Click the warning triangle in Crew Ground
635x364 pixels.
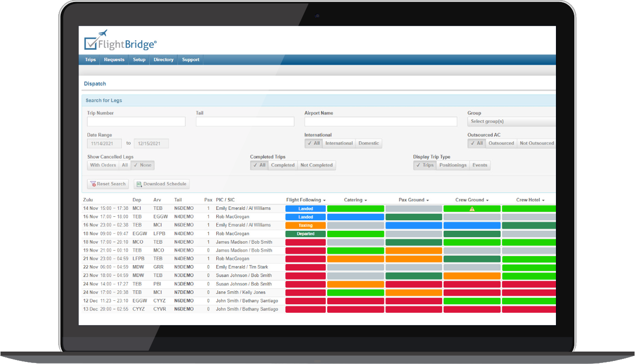click(x=472, y=209)
